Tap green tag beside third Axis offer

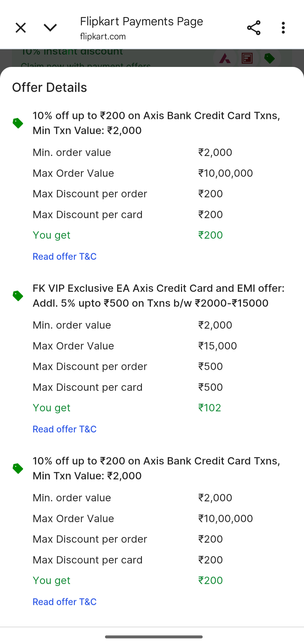tap(18, 469)
